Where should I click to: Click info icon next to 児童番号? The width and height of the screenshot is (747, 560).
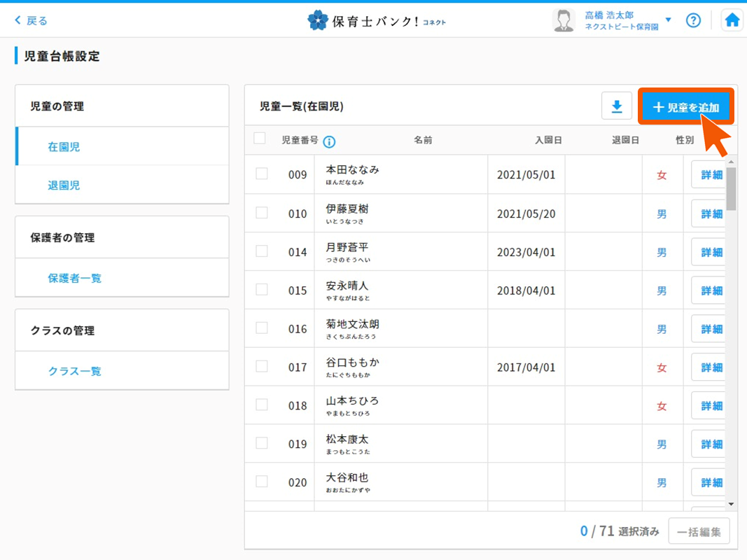tap(329, 141)
